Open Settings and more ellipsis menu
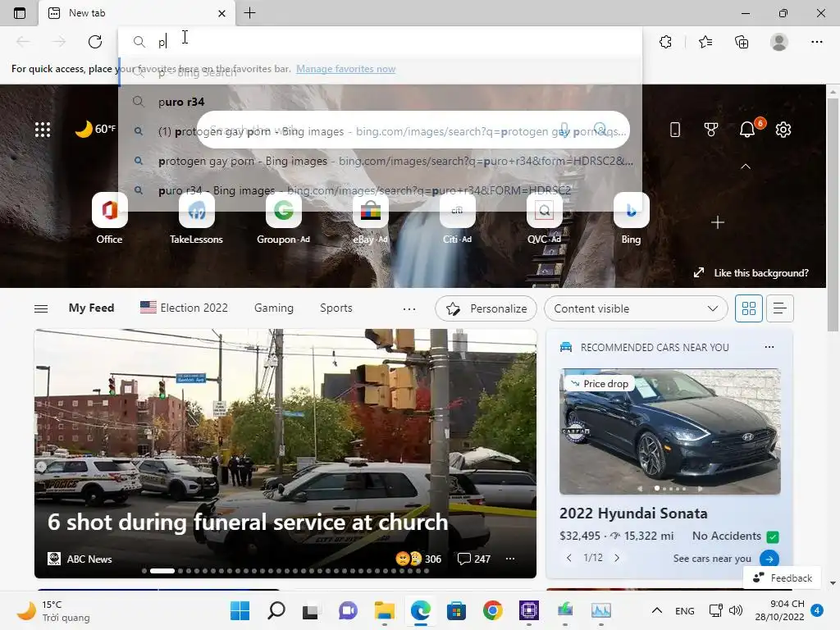Viewport: 840px width, 630px height. 816,42
